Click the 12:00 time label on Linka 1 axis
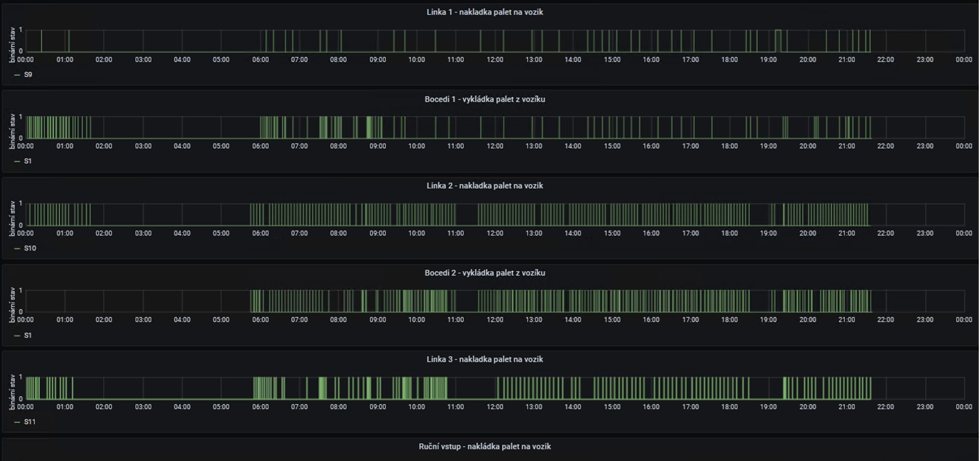 click(495, 59)
